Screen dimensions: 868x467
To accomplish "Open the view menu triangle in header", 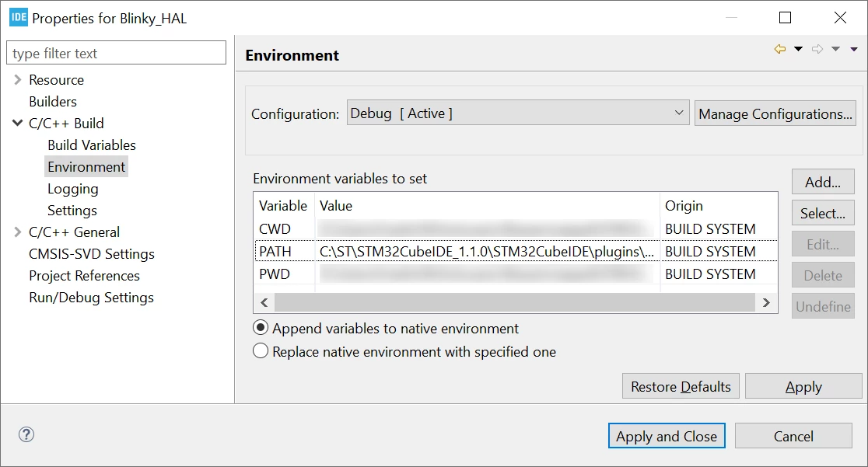I will pos(854,49).
